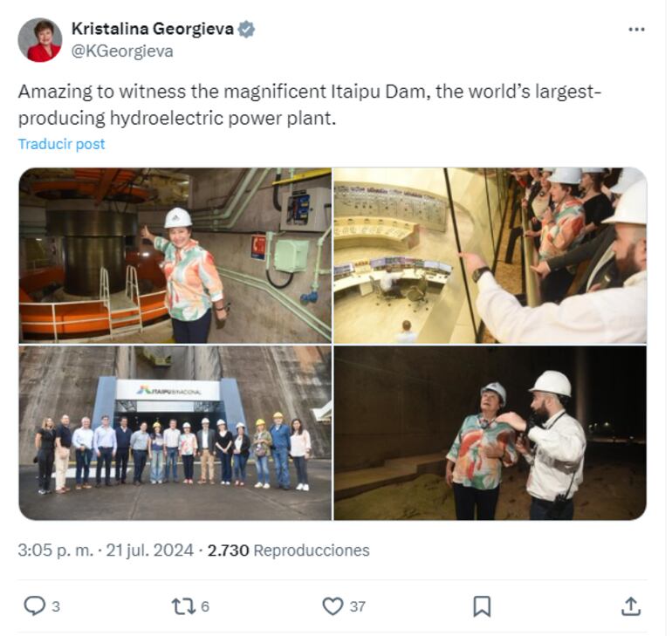
Task: Open the three-dot more options menu
Action: pyautogui.click(x=636, y=29)
